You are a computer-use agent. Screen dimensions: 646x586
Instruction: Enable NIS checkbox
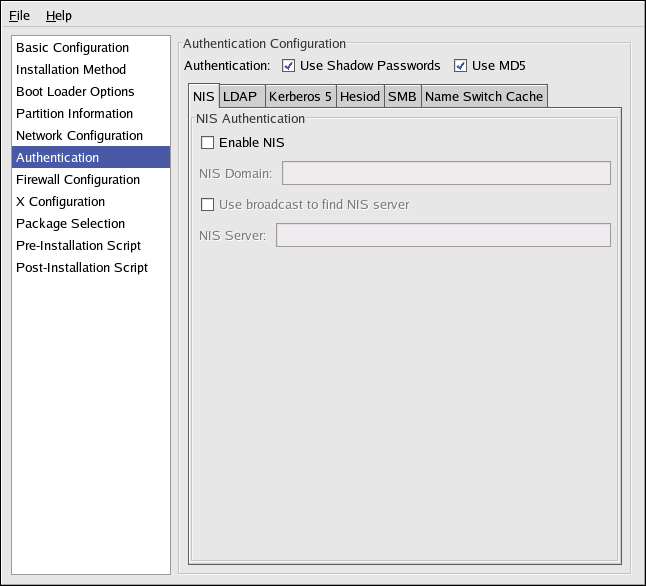(208, 143)
